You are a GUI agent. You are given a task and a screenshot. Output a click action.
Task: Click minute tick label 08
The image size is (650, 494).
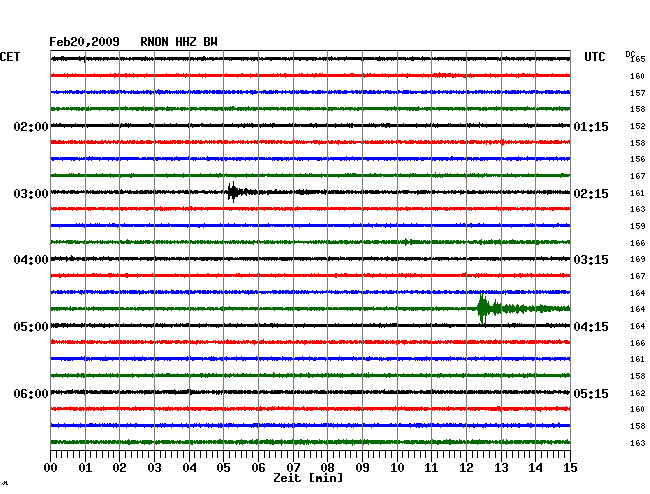pos(327,468)
